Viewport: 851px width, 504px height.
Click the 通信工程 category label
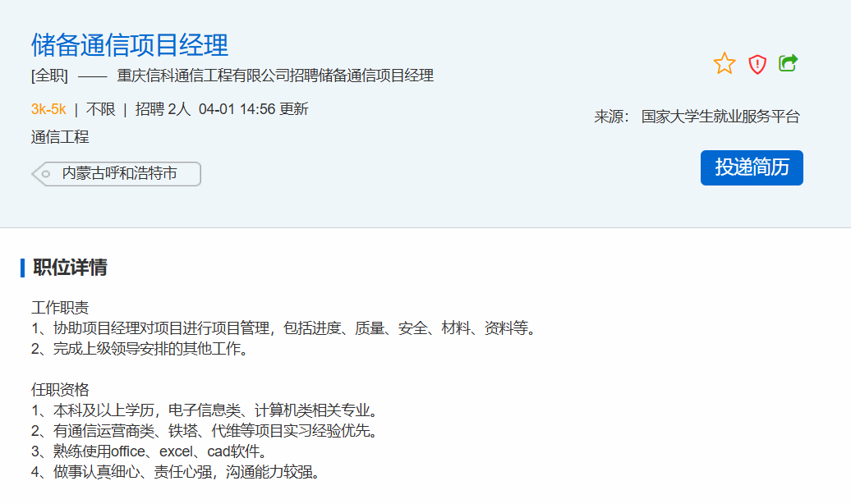60,137
